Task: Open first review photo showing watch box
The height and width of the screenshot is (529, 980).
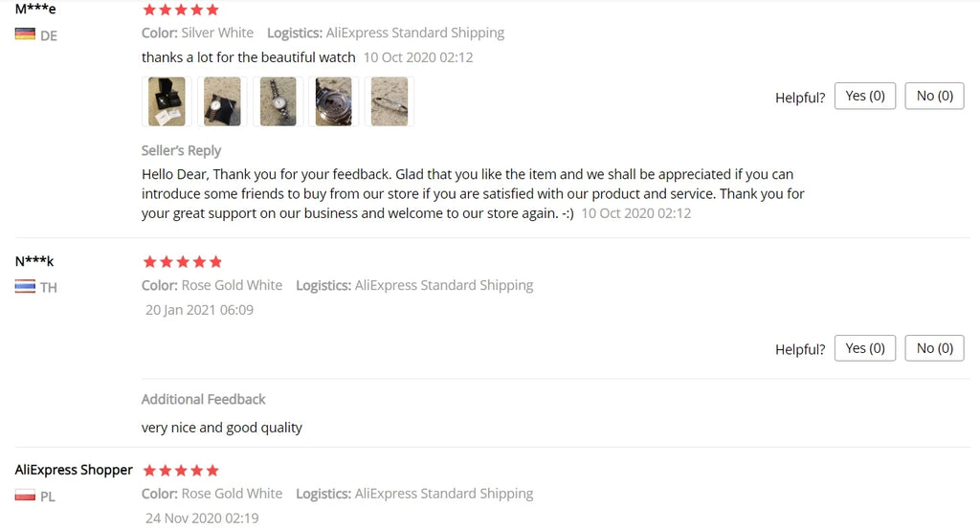Action: pos(167,101)
